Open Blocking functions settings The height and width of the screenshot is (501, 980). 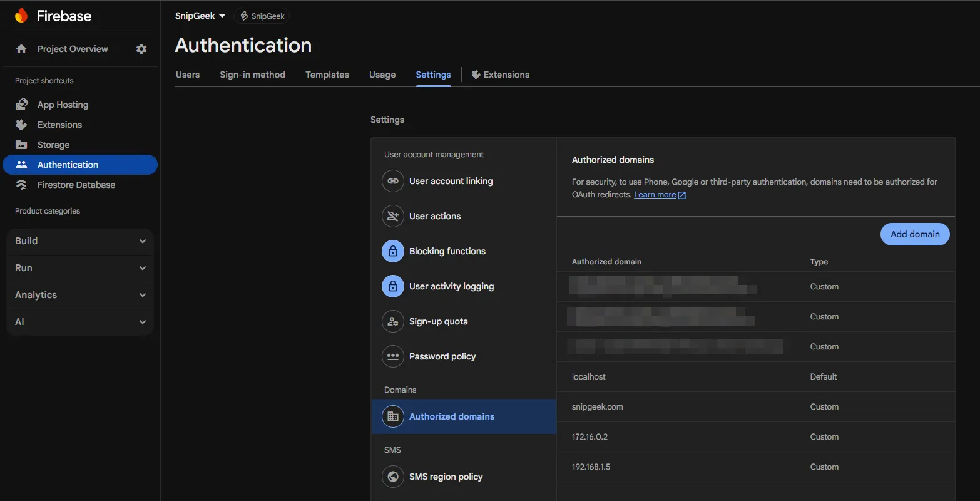(447, 250)
